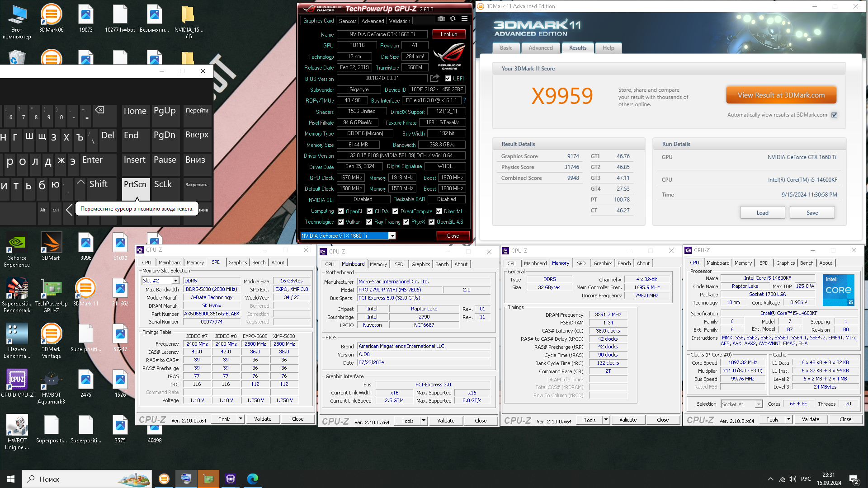Click CPU-Z taskbar icon
Viewport: 868px width, 488px height.
coord(230,479)
